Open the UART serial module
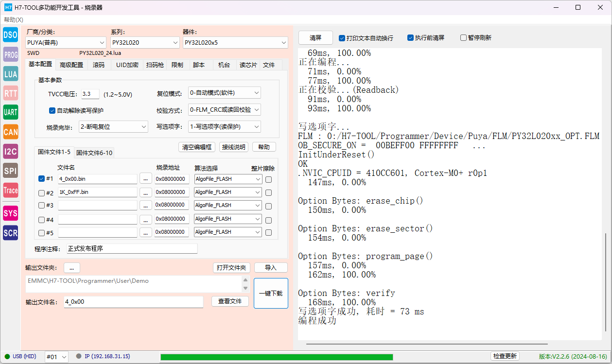The image size is (612, 364). tap(11, 112)
